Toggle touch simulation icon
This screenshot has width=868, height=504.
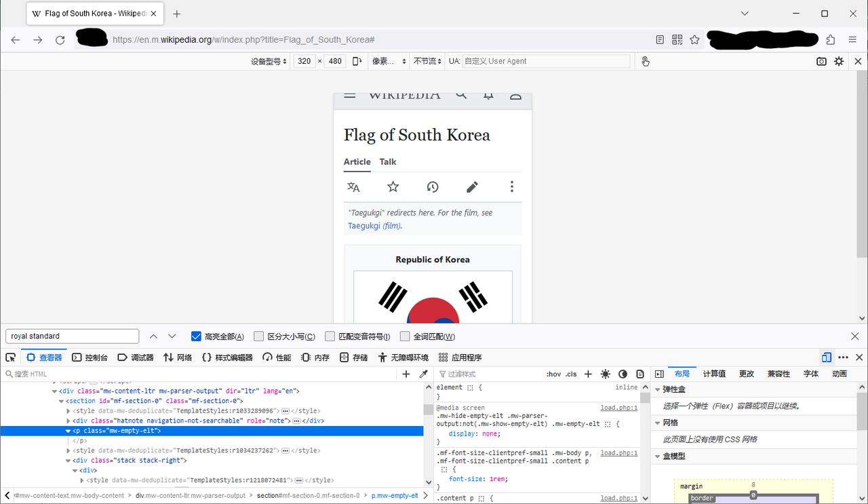pyautogui.click(x=645, y=61)
